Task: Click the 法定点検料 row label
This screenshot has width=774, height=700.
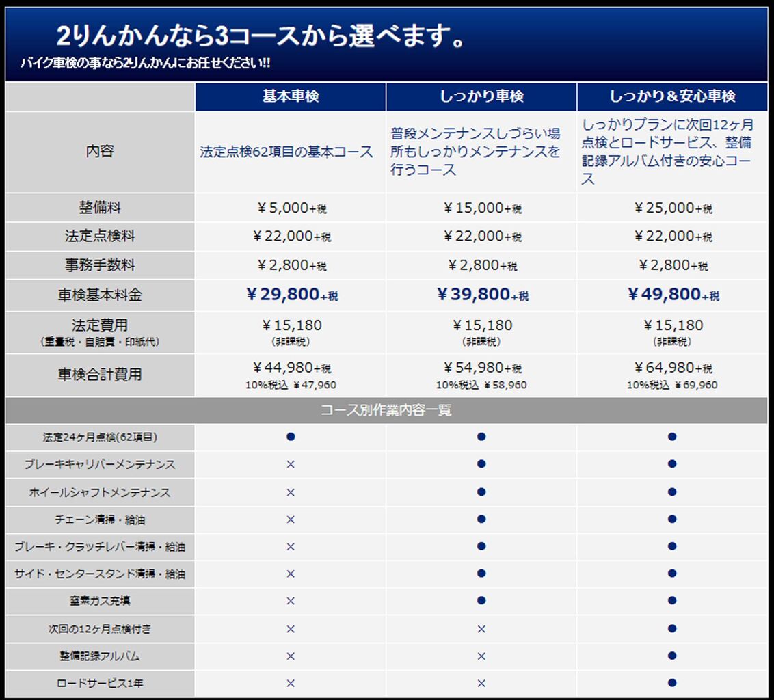Action: point(100,236)
